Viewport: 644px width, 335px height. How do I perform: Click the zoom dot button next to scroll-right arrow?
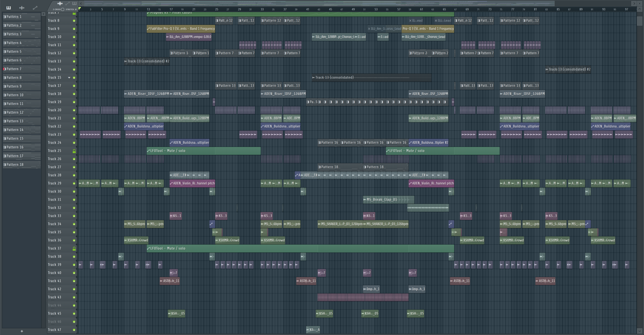[x=640, y=3]
